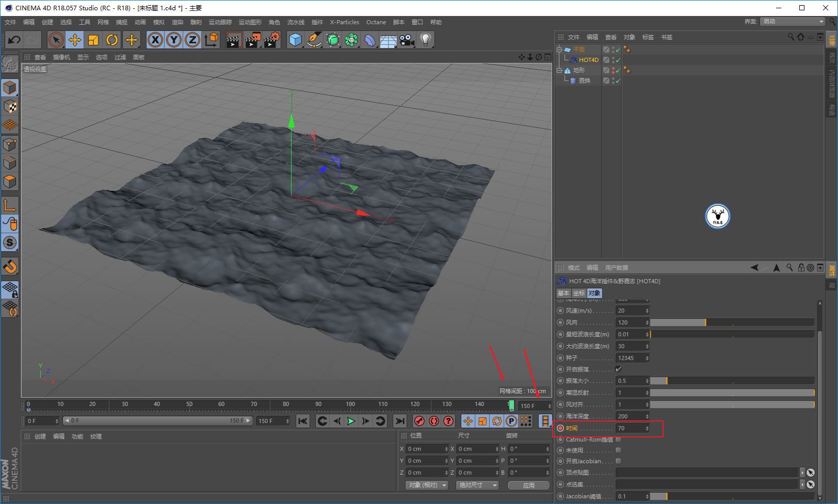The image size is (838, 504).
Task: Add a cube primitive object
Action: click(296, 40)
